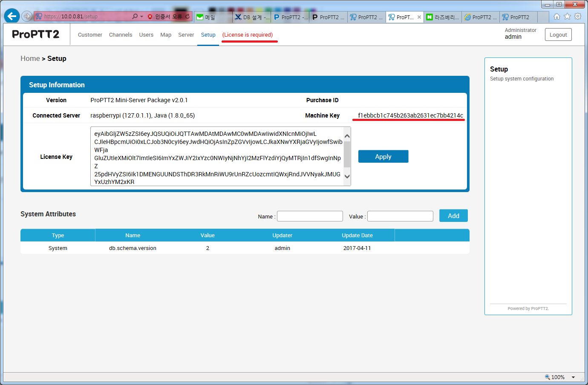This screenshot has height=385, width=588.
Task: Open the zoom level dropdown arrow
Action: [x=574, y=377]
